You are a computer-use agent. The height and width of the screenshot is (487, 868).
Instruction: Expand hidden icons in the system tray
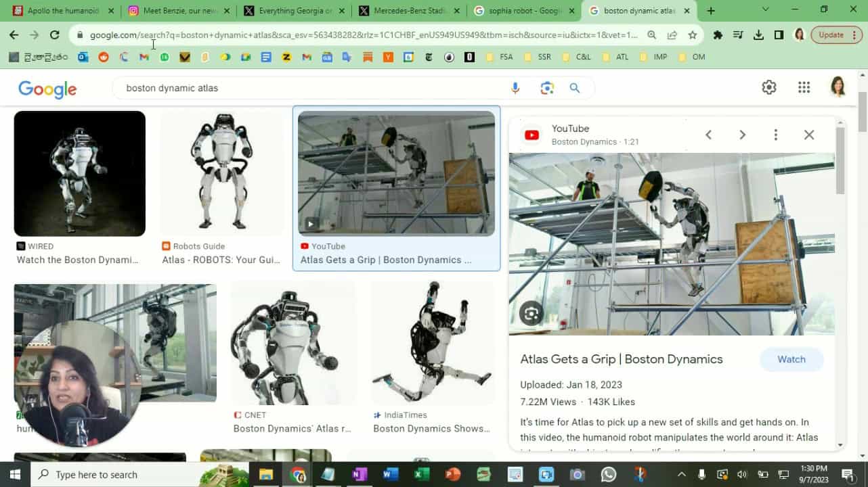coord(681,474)
